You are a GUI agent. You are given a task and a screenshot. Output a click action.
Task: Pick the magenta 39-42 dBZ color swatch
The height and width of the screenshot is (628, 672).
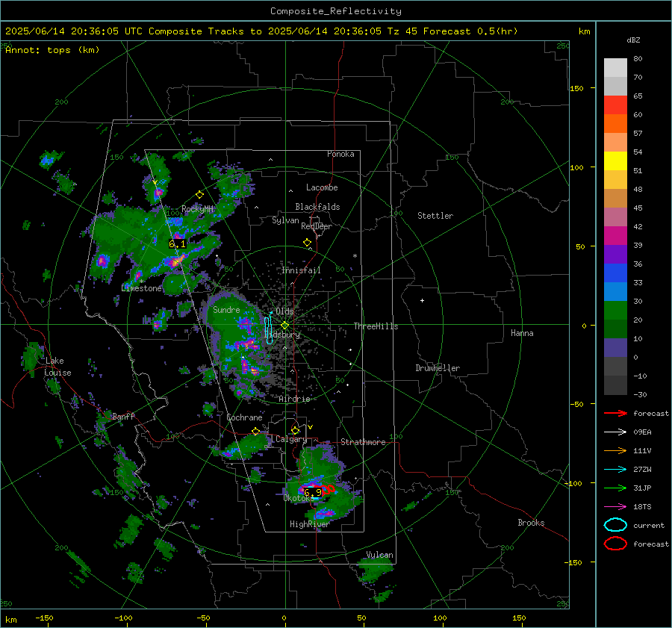[615, 236]
